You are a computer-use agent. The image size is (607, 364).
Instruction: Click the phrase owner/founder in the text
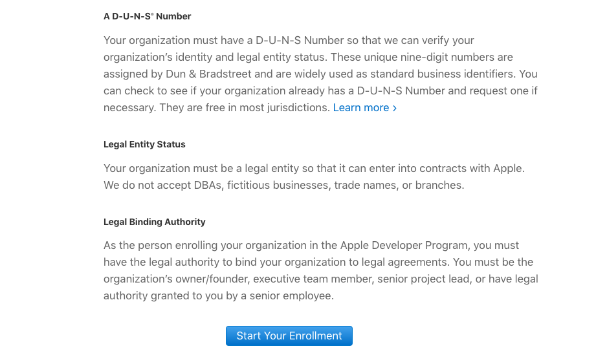tap(210, 279)
